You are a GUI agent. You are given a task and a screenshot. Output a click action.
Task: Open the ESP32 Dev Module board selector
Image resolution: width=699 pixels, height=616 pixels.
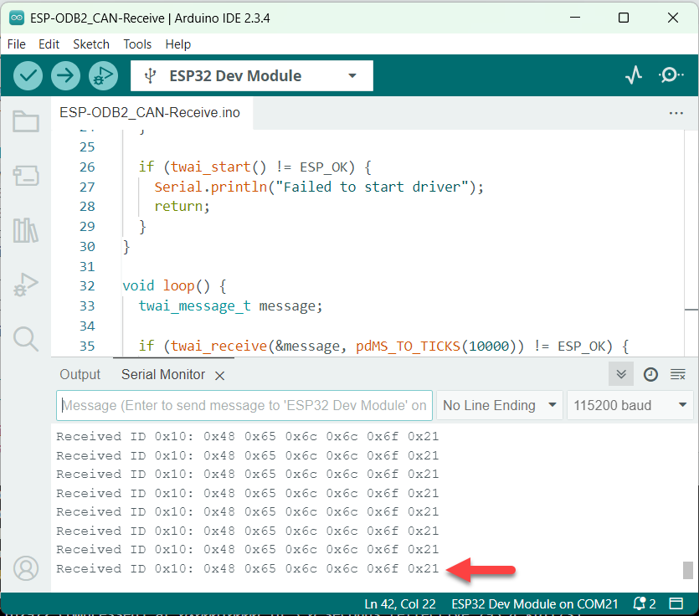point(252,76)
